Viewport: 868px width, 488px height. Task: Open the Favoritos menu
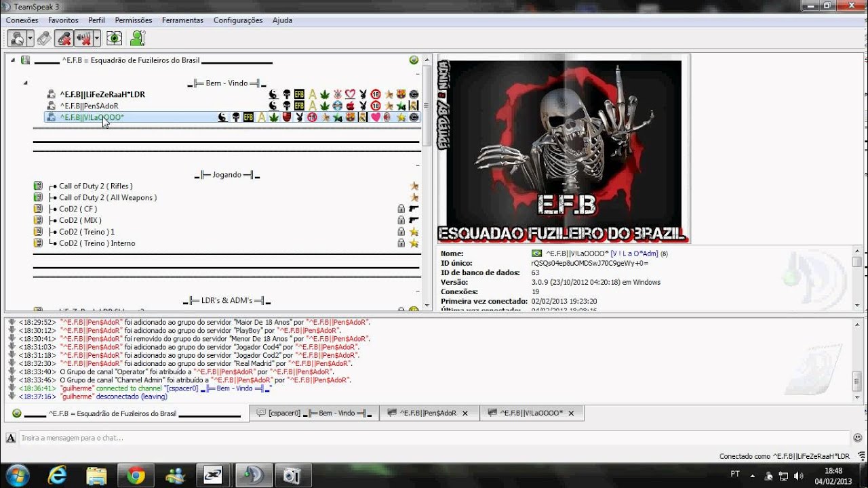pos(63,20)
